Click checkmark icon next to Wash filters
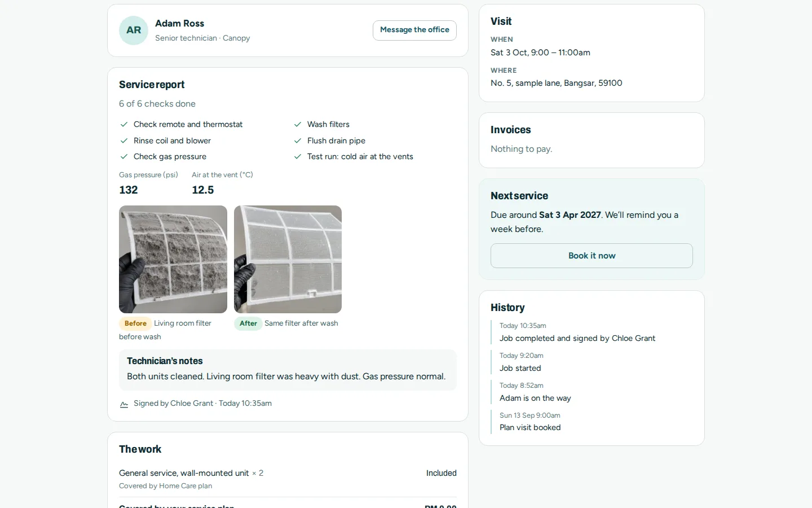The height and width of the screenshot is (508, 812). [x=298, y=125]
